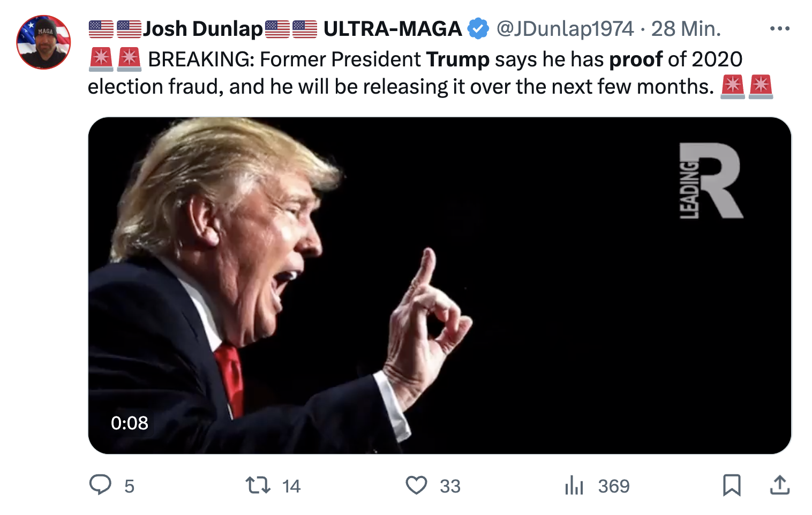Click the bold word "proof" in the tweet
Screen dimensions: 812x515
pos(636,59)
